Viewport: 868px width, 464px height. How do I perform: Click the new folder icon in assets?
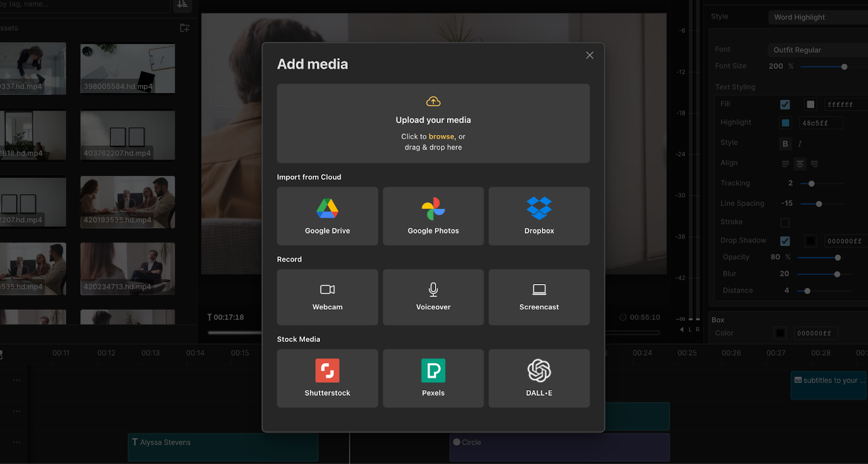[x=184, y=28]
